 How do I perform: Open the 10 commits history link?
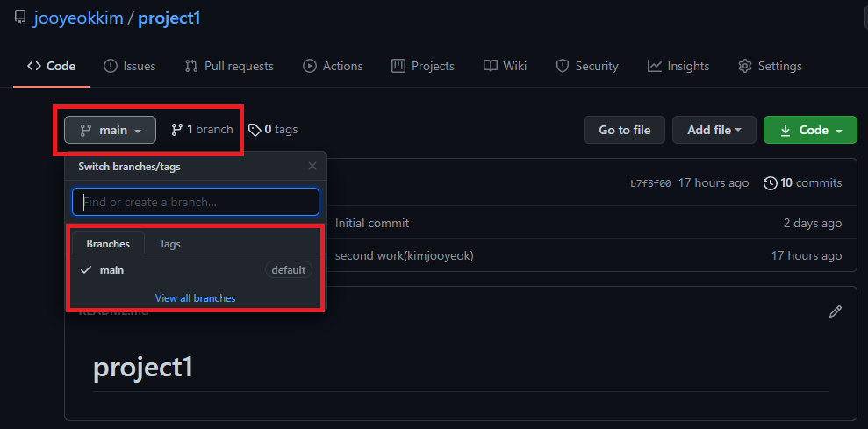pos(803,182)
